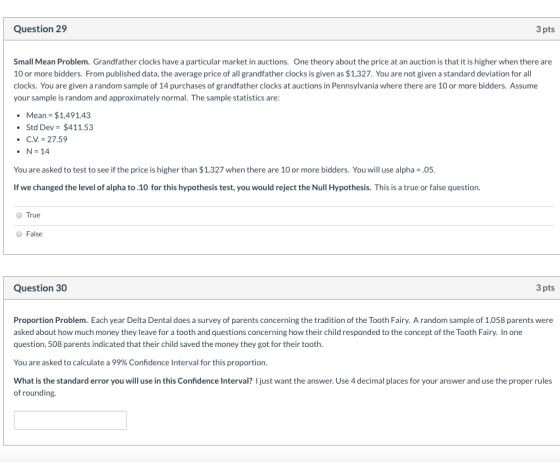Click the Std Dev = $411.53 bullet item
The image size is (560, 462).
pyautogui.click(x=60, y=127)
